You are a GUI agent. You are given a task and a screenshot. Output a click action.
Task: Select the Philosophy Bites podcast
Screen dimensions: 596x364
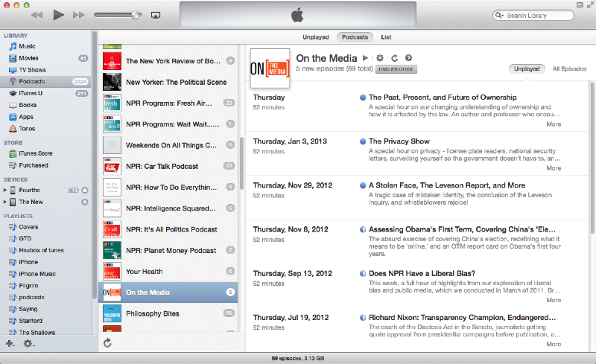168,313
